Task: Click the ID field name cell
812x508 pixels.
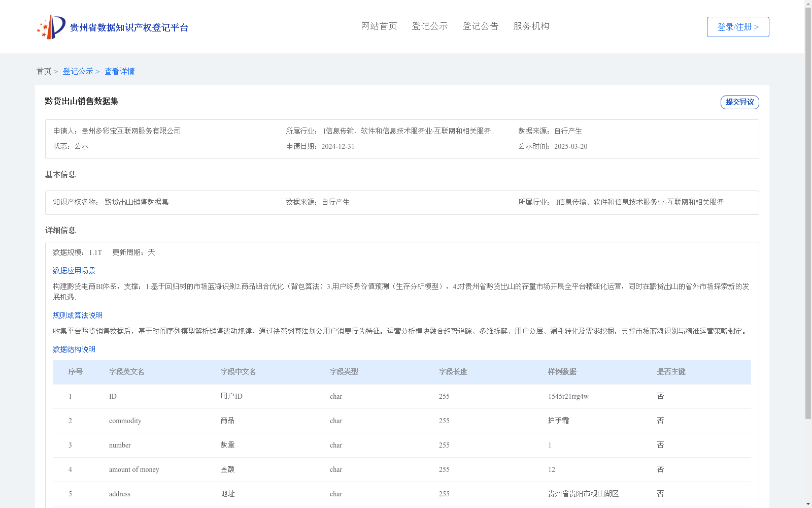Action: click(113, 396)
